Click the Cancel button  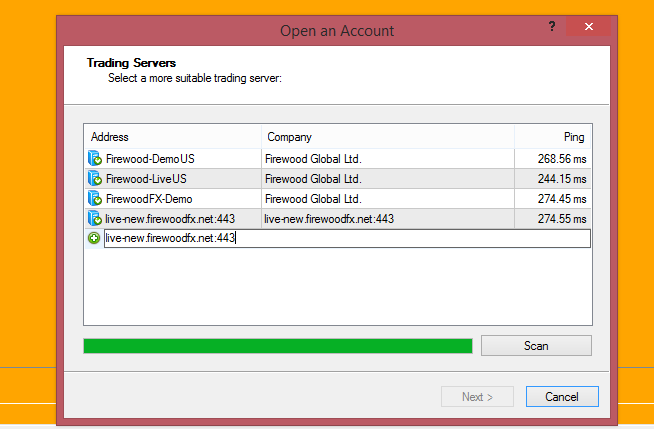pos(561,397)
